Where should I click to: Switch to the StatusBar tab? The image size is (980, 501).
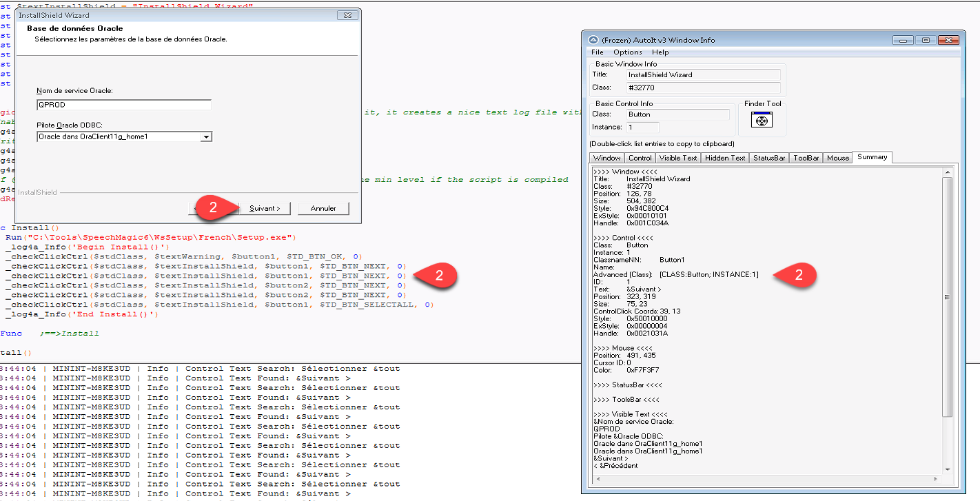(x=769, y=158)
